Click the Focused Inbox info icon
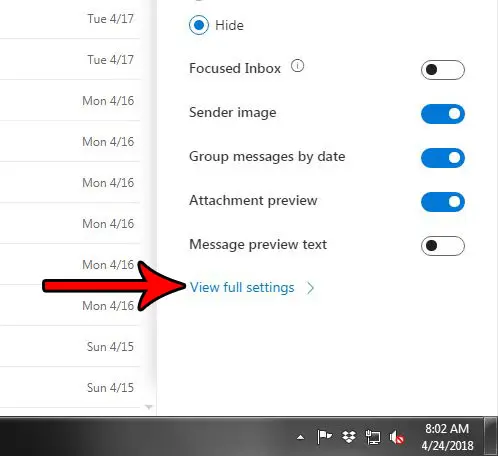498x456 pixels. [297, 66]
